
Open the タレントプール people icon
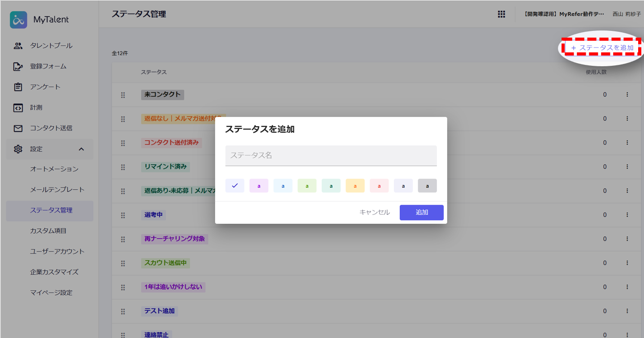[18, 46]
